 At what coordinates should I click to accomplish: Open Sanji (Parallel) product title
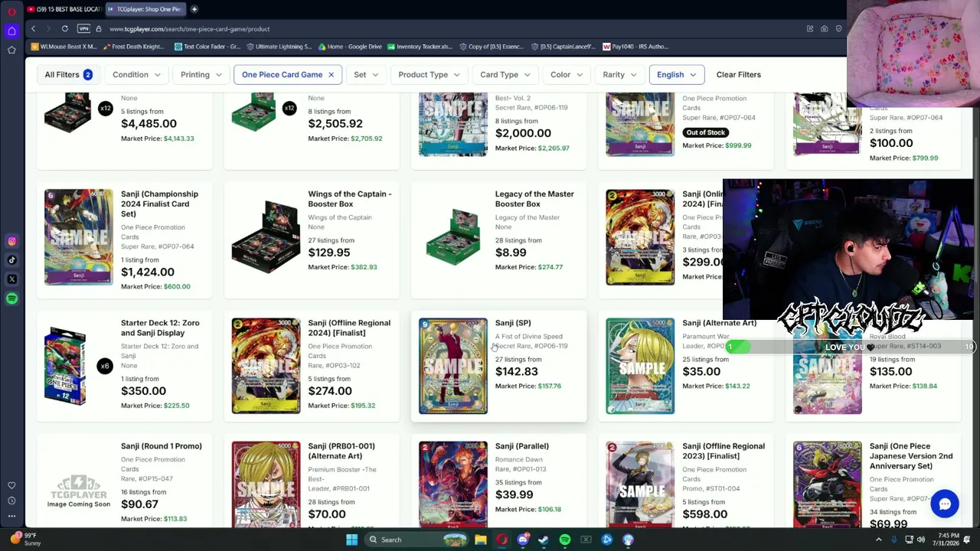click(522, 446)
